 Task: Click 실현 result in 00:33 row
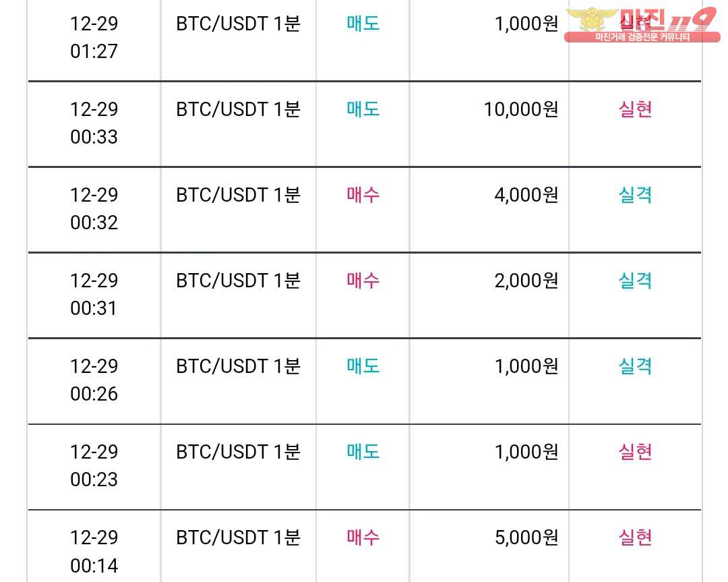[x=635, y=109]
